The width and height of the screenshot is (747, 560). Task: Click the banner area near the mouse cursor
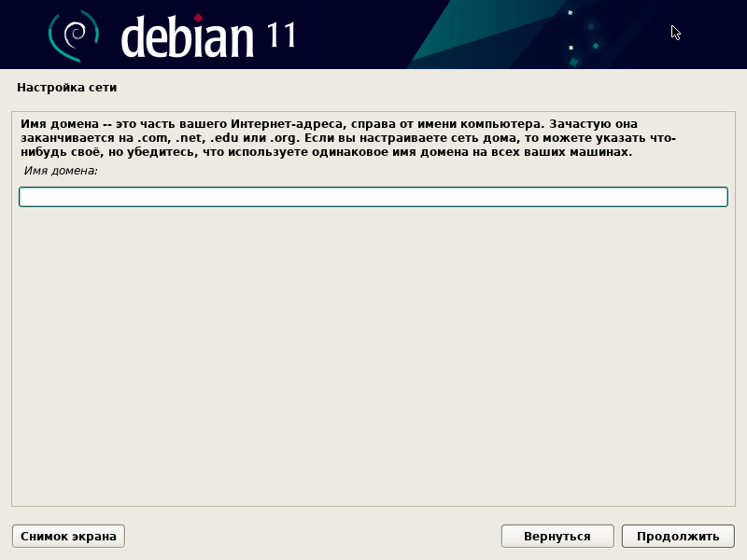pyautogui.click(x=675, y=31)
